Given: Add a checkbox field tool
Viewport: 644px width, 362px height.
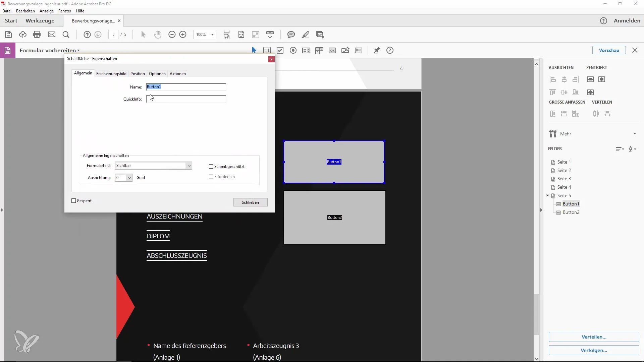Looking at the screenshot, I should [x=280, y=50].
